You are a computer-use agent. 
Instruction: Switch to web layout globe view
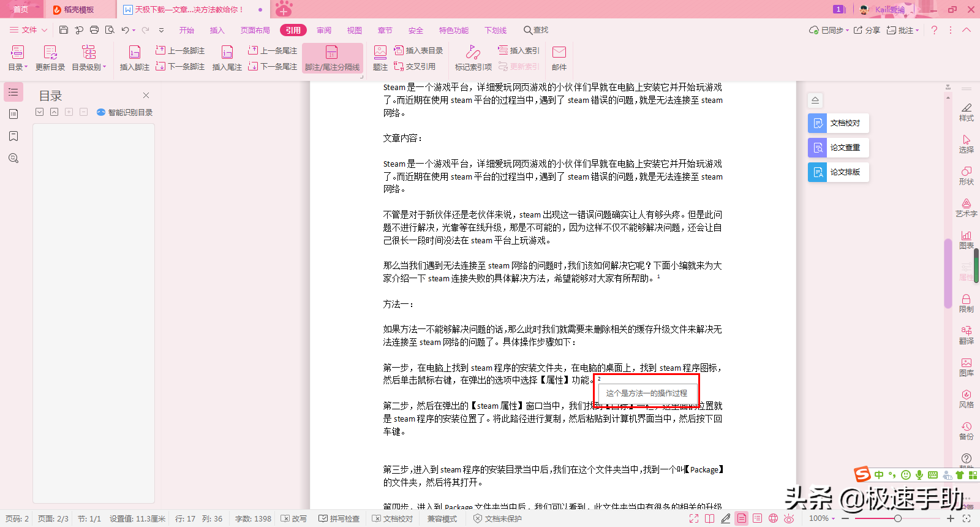(774, 518)
